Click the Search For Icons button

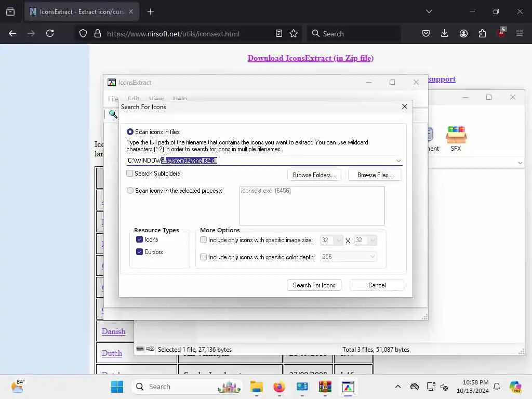pyautogui.click(x=314, y=285)
